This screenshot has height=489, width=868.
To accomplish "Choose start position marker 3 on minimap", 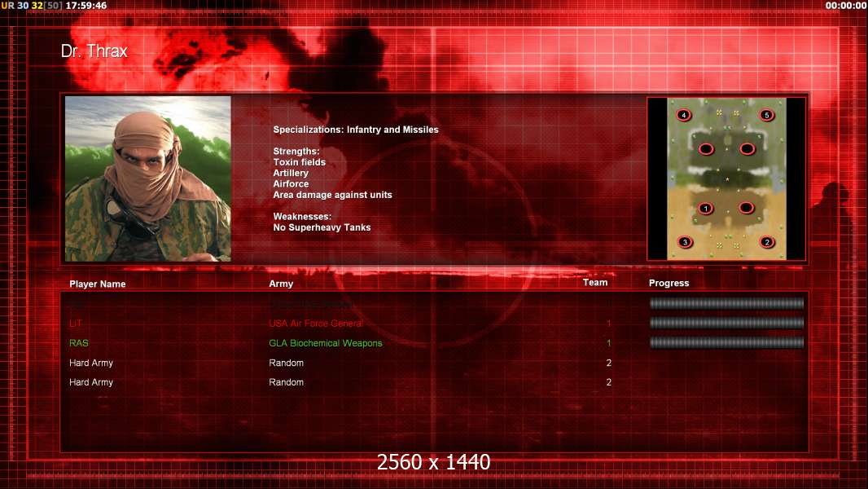I will (x=686, y=242).
